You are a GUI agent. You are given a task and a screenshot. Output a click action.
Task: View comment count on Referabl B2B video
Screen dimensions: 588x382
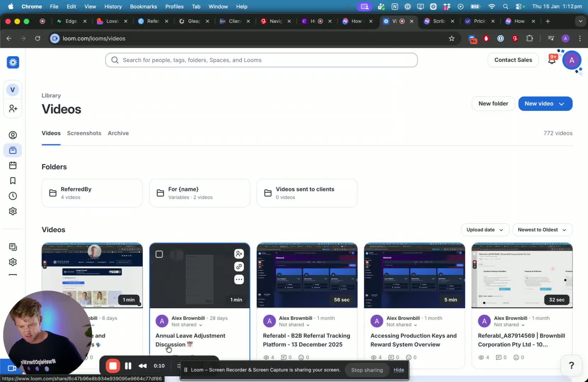coord(286,357)
